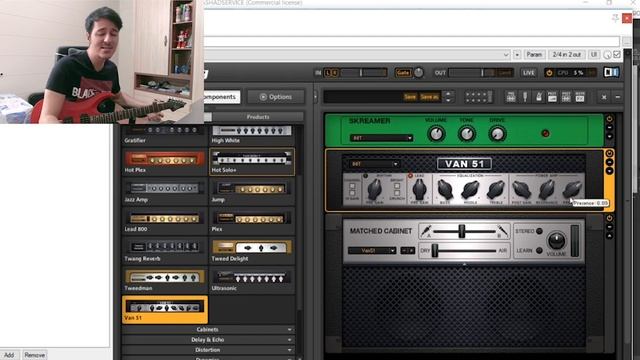This screenshot has width=640, height=360.
Task: Toggle the Van 51 Bright checkbox
Action: (x=397, y=186)
